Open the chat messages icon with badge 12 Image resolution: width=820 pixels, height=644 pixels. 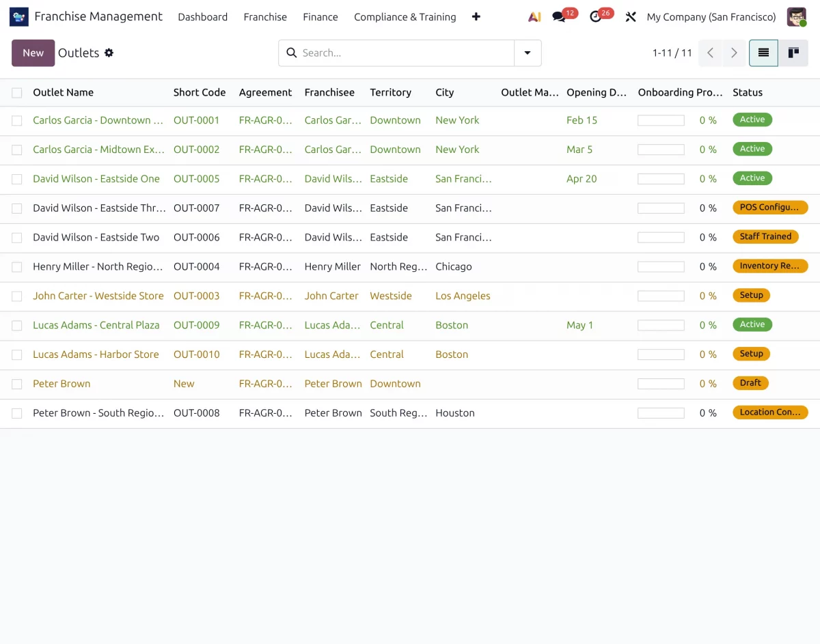coord(559,17)
